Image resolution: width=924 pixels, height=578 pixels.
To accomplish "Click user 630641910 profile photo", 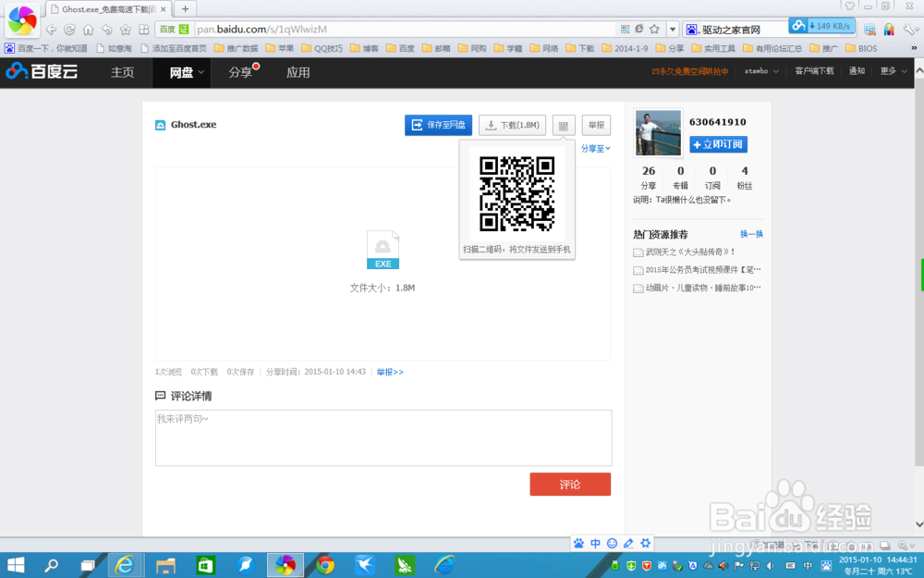I will tap(658, 132).
